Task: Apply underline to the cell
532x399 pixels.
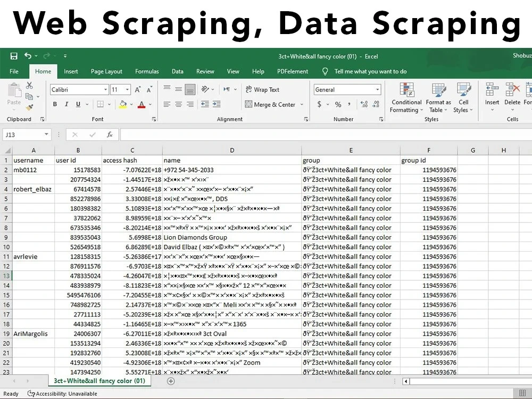Action: (x=78, y=104)
